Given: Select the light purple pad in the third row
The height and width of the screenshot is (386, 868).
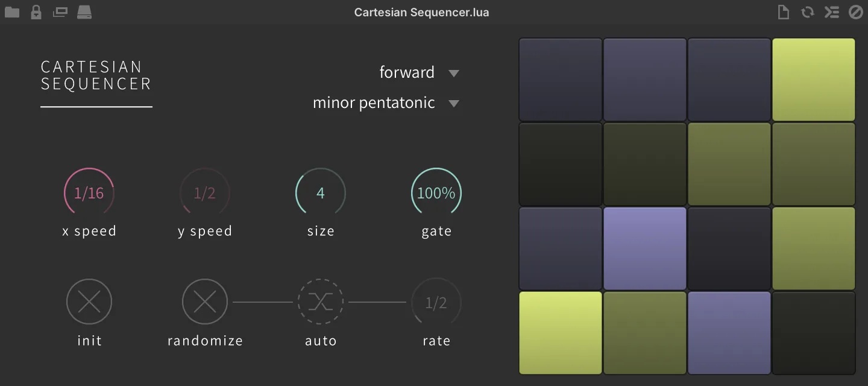Looking at the screenshot, I should (645, 248).
